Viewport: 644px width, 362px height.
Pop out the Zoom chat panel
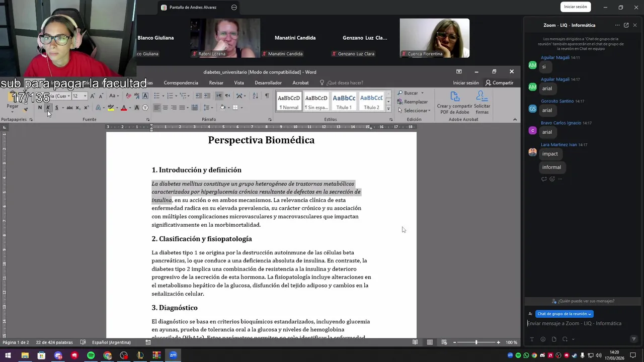(x=626, y=25)
